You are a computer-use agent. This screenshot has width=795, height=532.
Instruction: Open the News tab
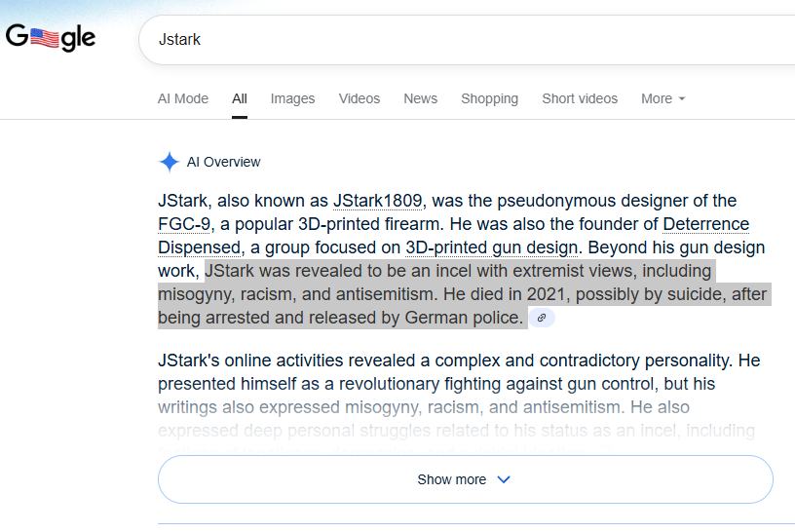(x=420, y=98)
